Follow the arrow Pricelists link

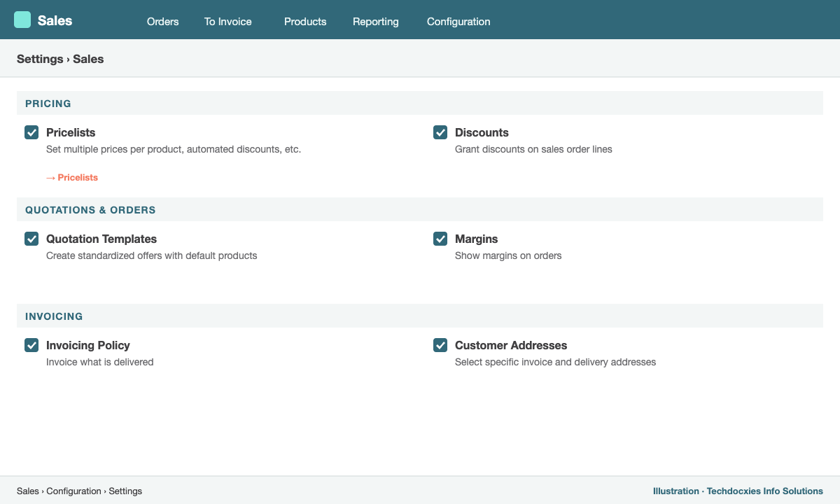[x=72, y=178]
